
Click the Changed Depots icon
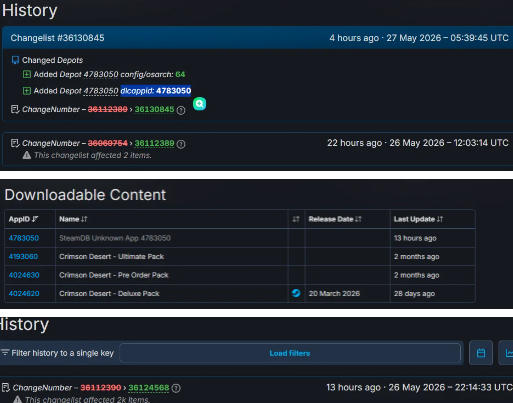pyautogui.click(x=15, y=60)
